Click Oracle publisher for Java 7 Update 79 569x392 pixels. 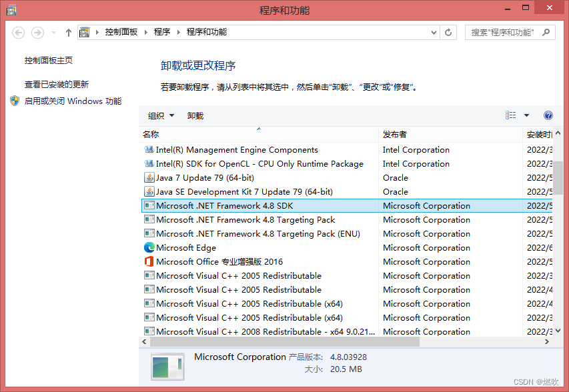395,178
